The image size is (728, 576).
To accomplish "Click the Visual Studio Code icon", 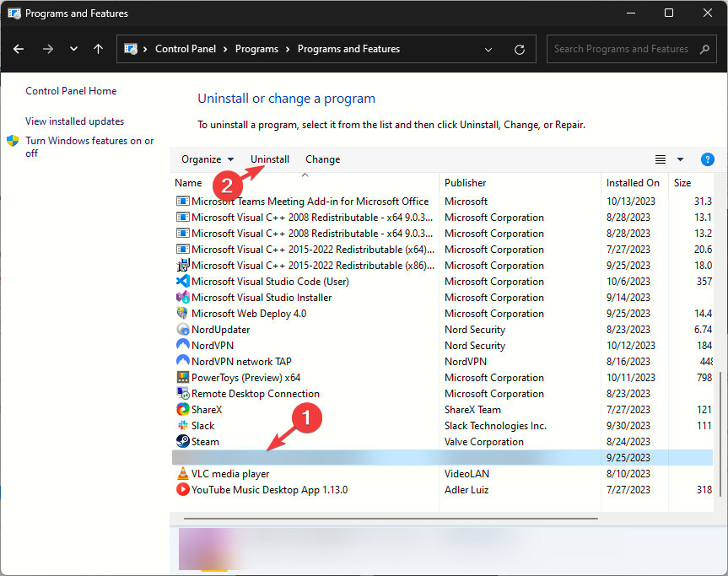I will [x=183, y=282].
